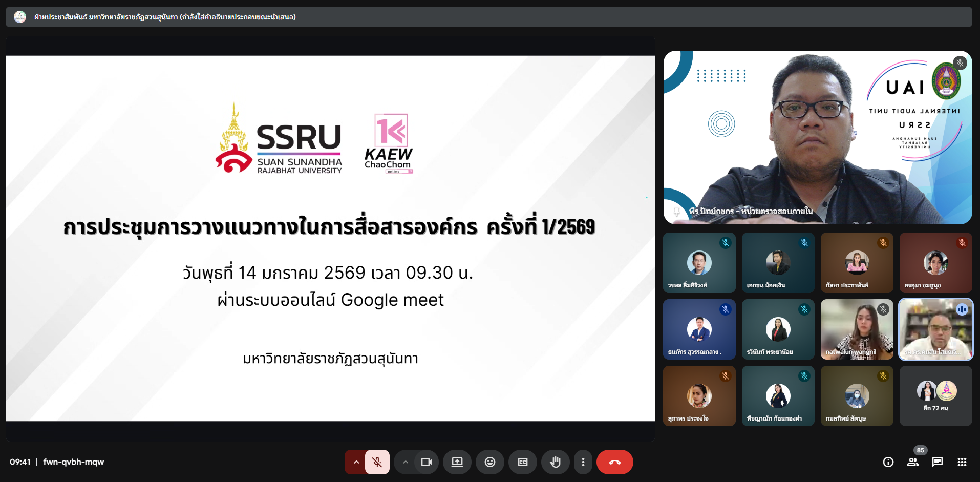Viewport: 980px width, 482px height.
Task: Click the main presentation slide
Action: click(x=330, y=238)
